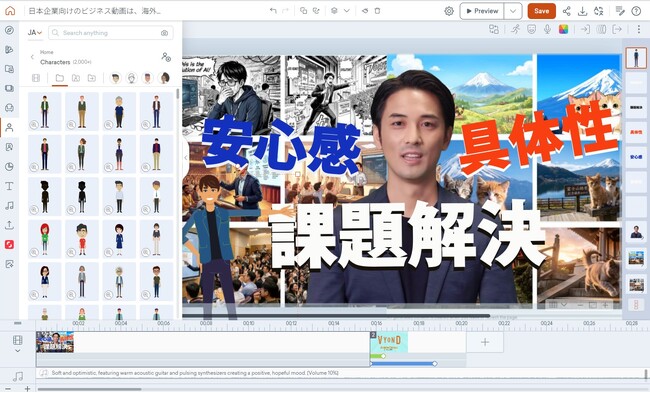Select scene 1 thumbnail in the timeline
The image size is (650, 393).
pos(55,342)
